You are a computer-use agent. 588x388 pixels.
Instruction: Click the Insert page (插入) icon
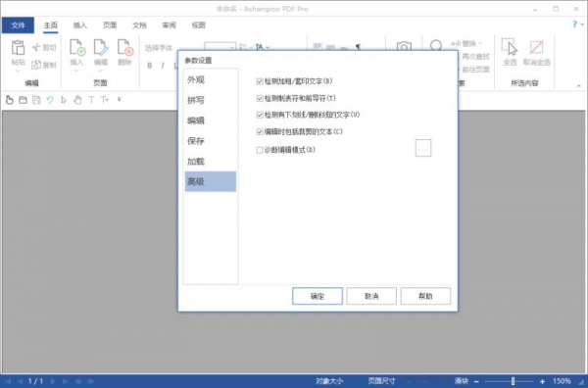pos(76,48)
